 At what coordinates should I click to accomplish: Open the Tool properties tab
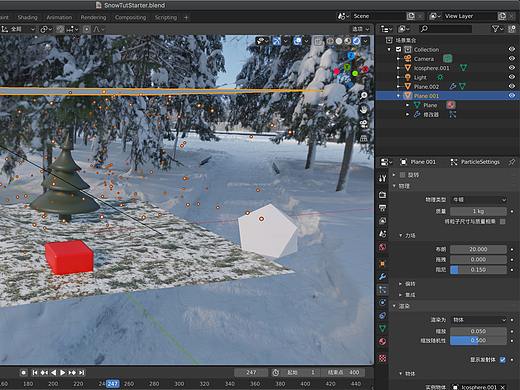[382, 178]
